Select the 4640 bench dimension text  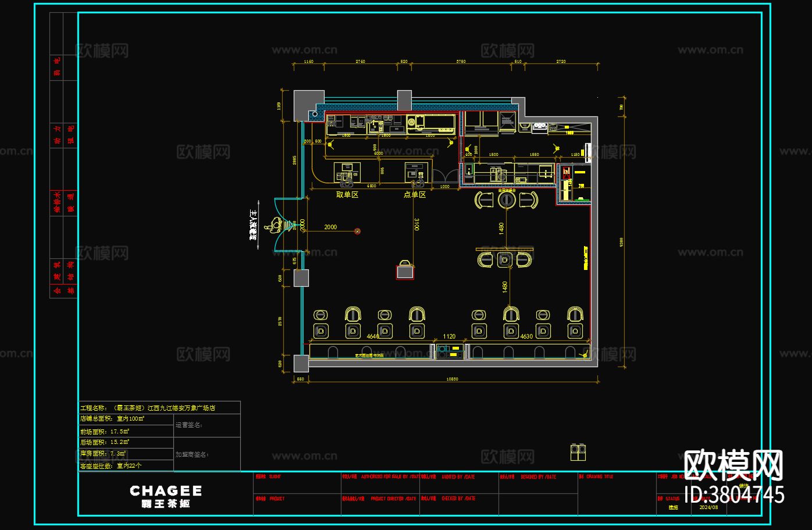[x=373, y=336]
